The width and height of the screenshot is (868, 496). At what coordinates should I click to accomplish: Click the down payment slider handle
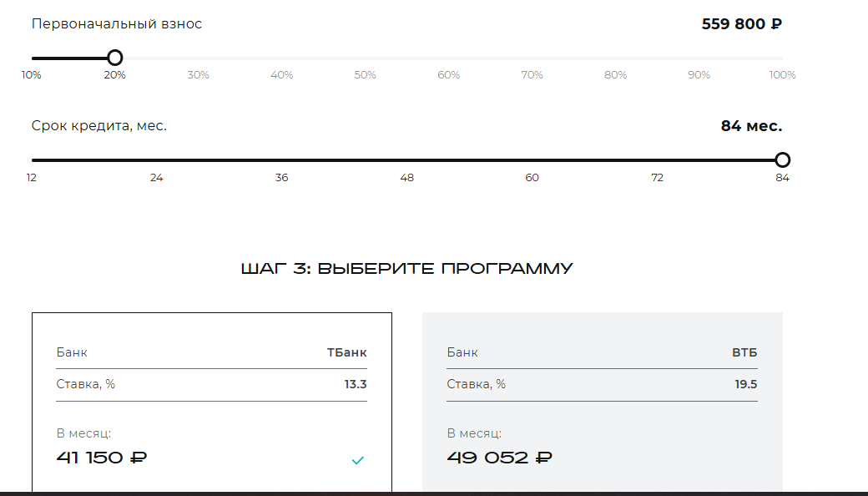[x=115, y=58]
